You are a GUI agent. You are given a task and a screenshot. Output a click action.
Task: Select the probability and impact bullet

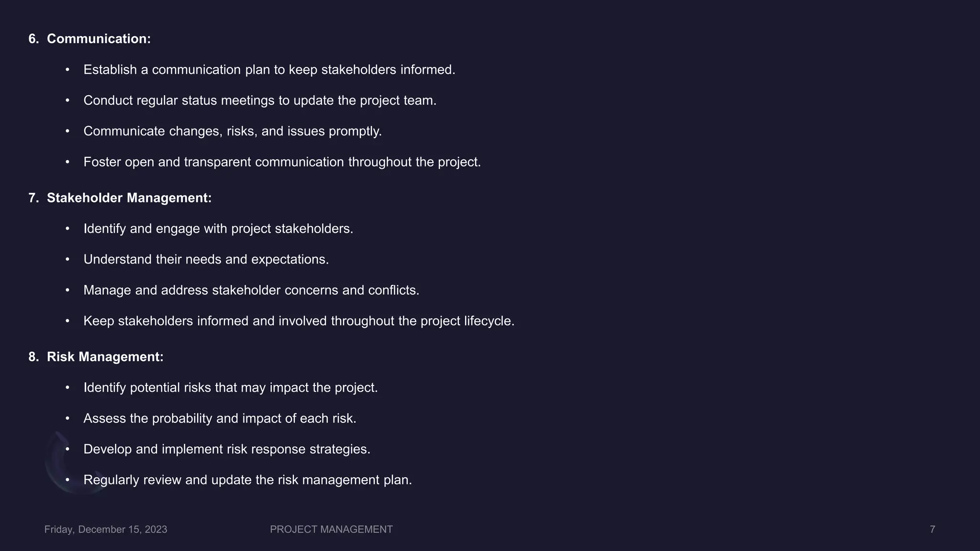pos(220,419)
